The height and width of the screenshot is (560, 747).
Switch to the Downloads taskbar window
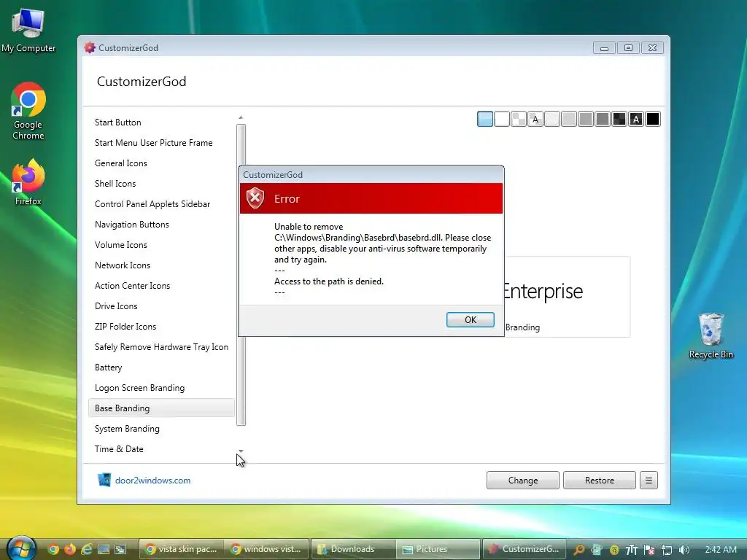pyautogui.click(x=353, y=549)
